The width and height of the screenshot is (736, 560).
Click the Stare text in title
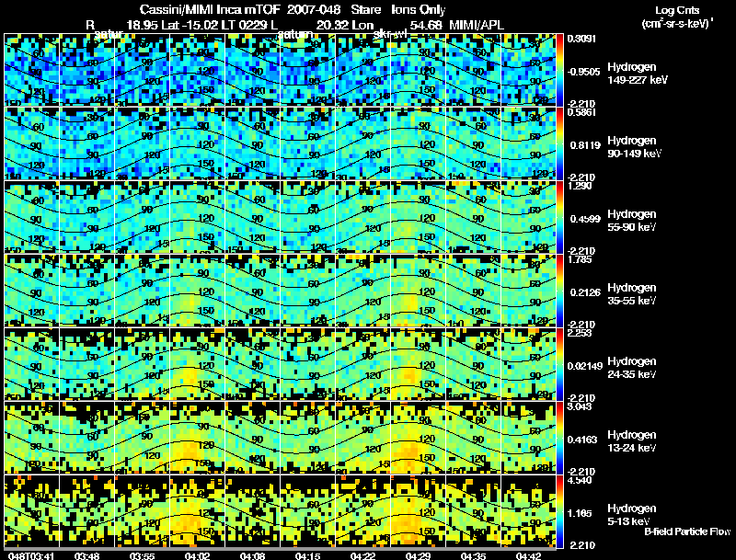pyautogui.click(x=365, y=10)
